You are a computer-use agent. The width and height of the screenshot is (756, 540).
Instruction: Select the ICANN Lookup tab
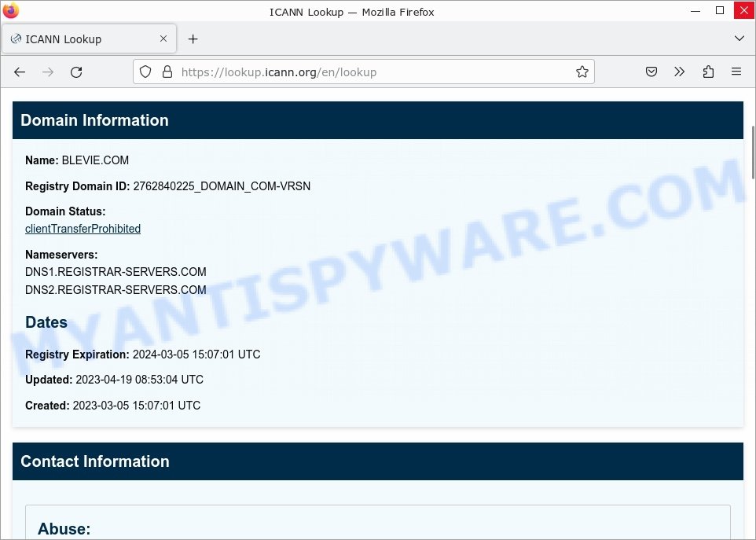click(90, 39)
